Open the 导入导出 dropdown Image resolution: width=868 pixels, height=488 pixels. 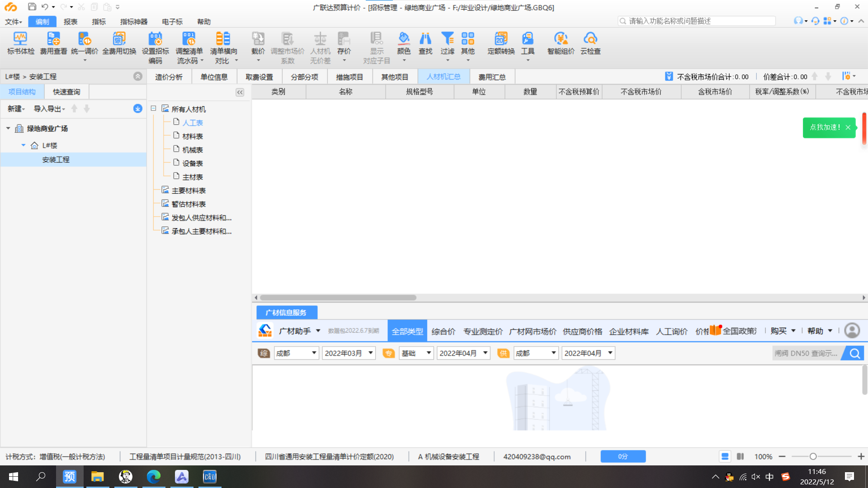coord(49,108)
